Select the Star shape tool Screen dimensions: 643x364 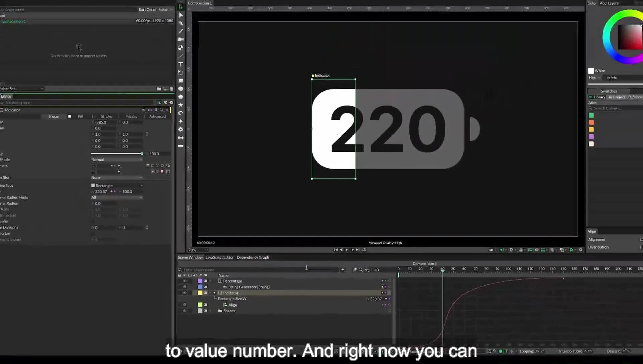click(x=181, y=105)
